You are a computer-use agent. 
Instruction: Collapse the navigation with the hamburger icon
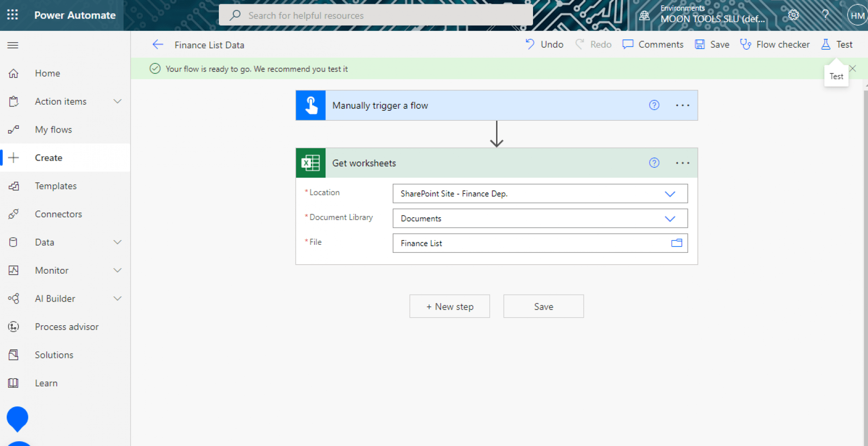(12, 45)
